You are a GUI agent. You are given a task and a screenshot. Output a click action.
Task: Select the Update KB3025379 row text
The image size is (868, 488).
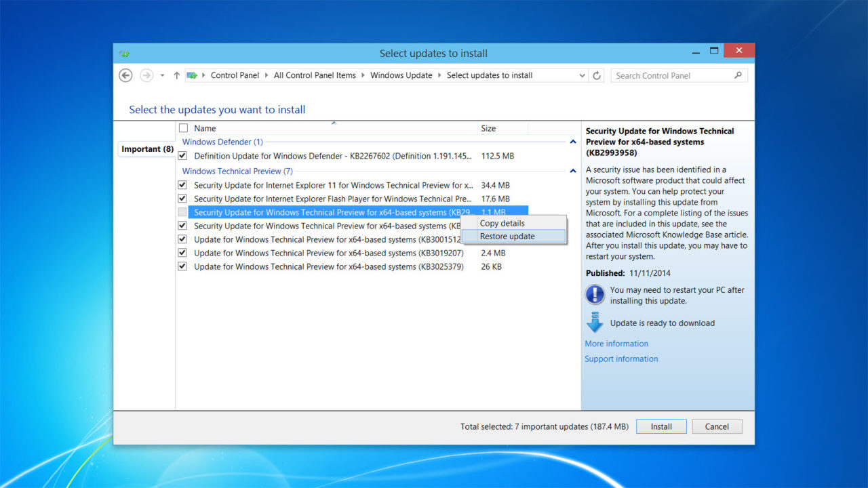[x=329, y=266]
